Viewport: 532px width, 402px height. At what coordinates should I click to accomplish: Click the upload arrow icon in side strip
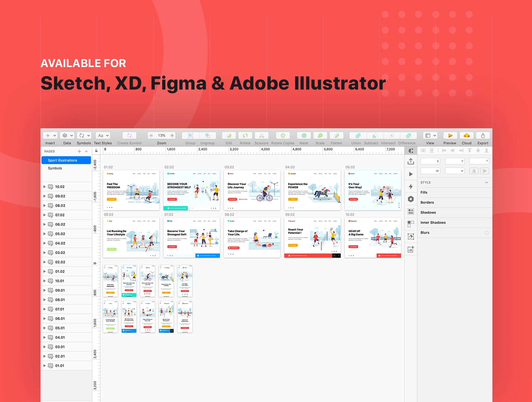[x=411, y=161]
